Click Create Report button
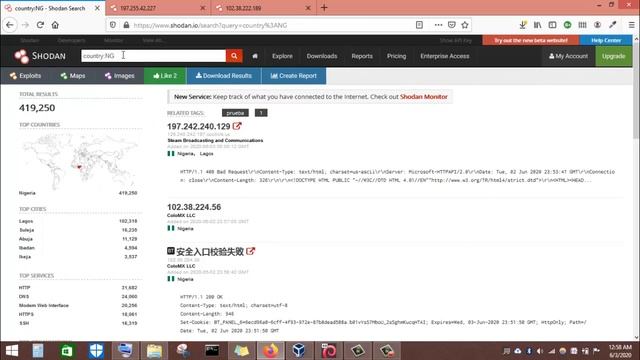 click(293, 76)
